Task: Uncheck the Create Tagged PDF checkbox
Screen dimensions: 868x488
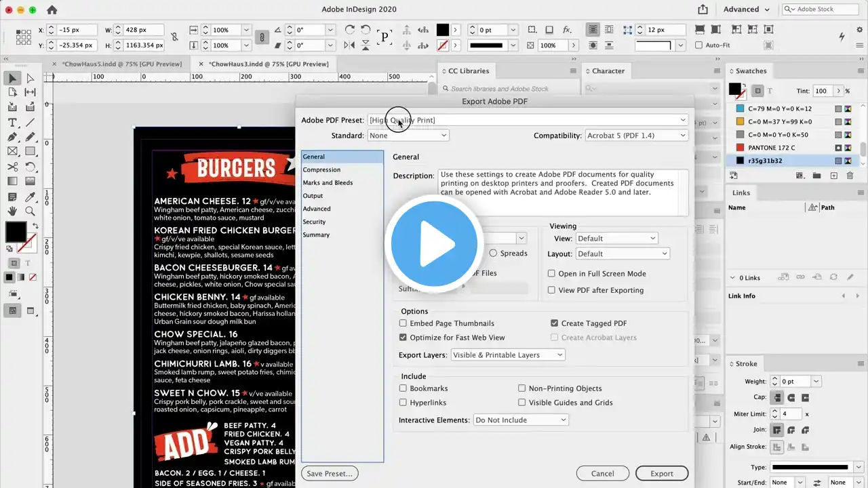Action: [x=555, y=323]
